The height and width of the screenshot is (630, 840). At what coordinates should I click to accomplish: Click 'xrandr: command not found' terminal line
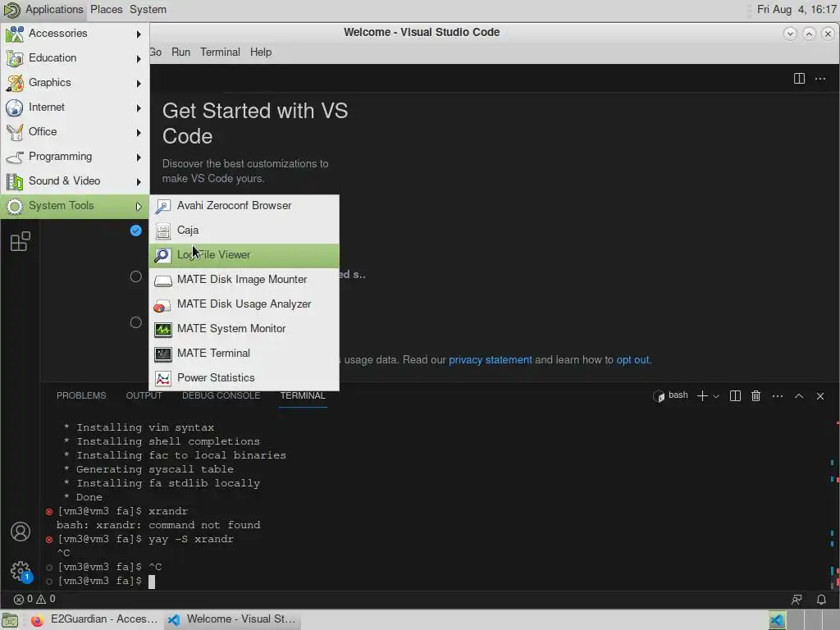tap(158, 526)
